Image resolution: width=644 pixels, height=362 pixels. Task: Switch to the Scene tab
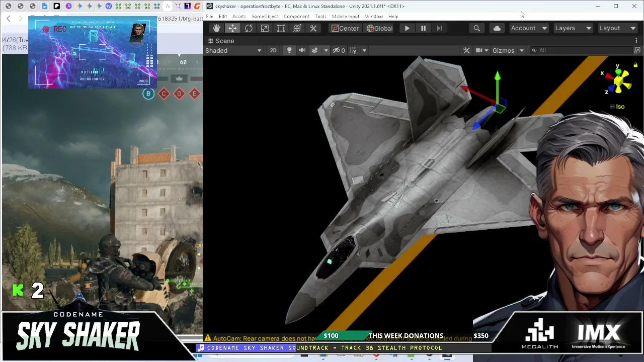[221, 41]
